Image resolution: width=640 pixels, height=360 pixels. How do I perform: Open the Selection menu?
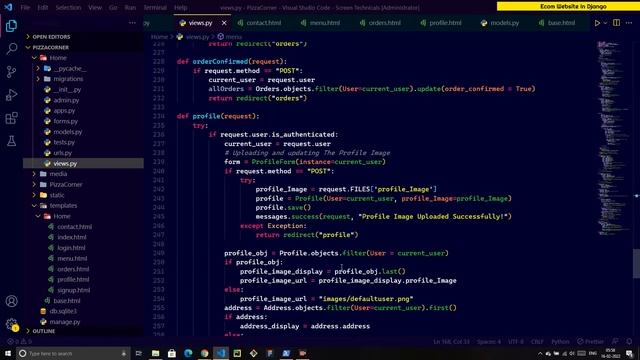pyautogui.click(x=68, y=7)
